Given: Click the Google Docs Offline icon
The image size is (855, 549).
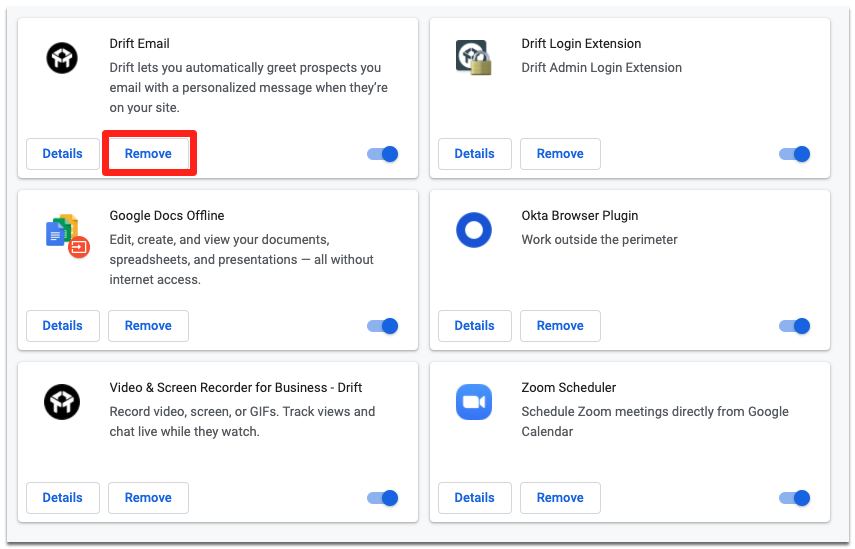Looking at the screenshot, I should click(68, 236).
